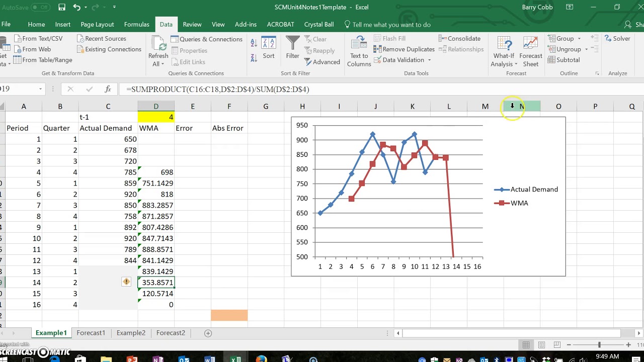Open the Undo history dropdown arrow
The width and height of the screenshot is (644, 362).
[x=86, y=7]
